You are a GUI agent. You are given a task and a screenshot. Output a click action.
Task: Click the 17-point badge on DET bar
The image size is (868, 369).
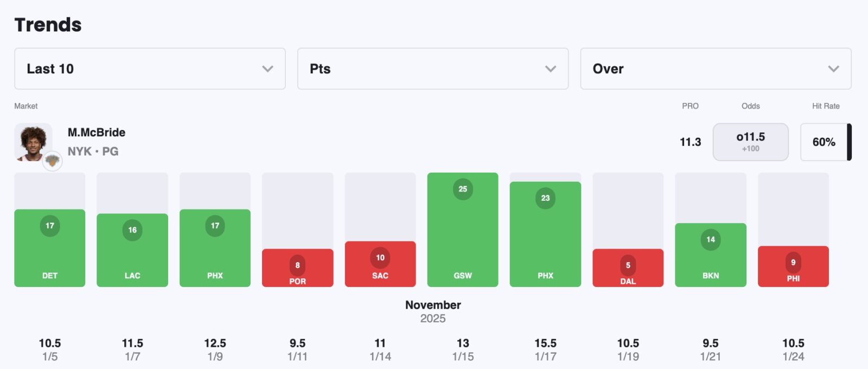tap(50, 226)
